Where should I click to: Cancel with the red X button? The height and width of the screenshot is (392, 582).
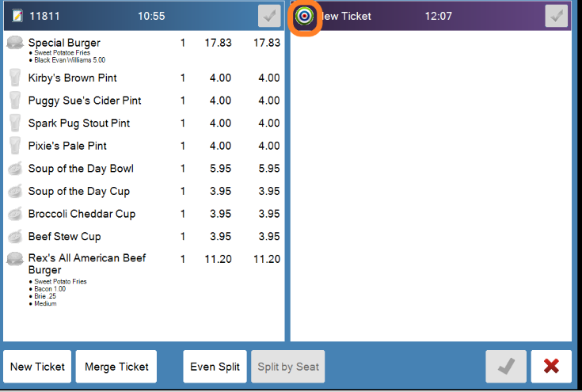pos(551,367)
